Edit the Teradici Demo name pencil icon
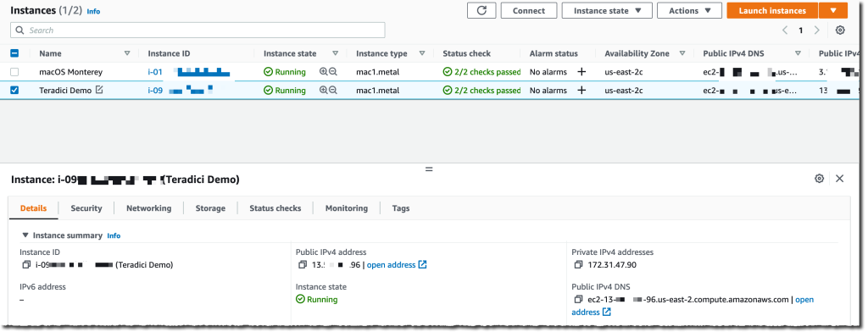The height and width of the screenshot is (332, 868). [x=99, y=90]
